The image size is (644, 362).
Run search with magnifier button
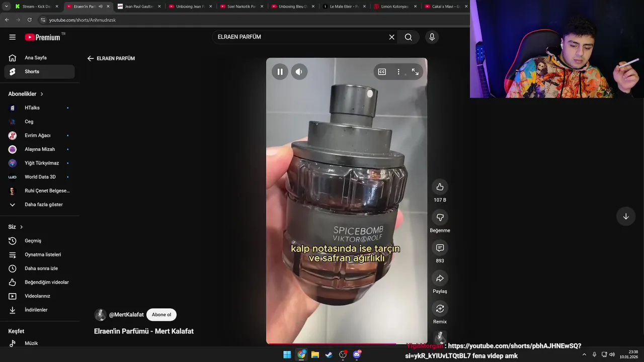coord(409,37)
